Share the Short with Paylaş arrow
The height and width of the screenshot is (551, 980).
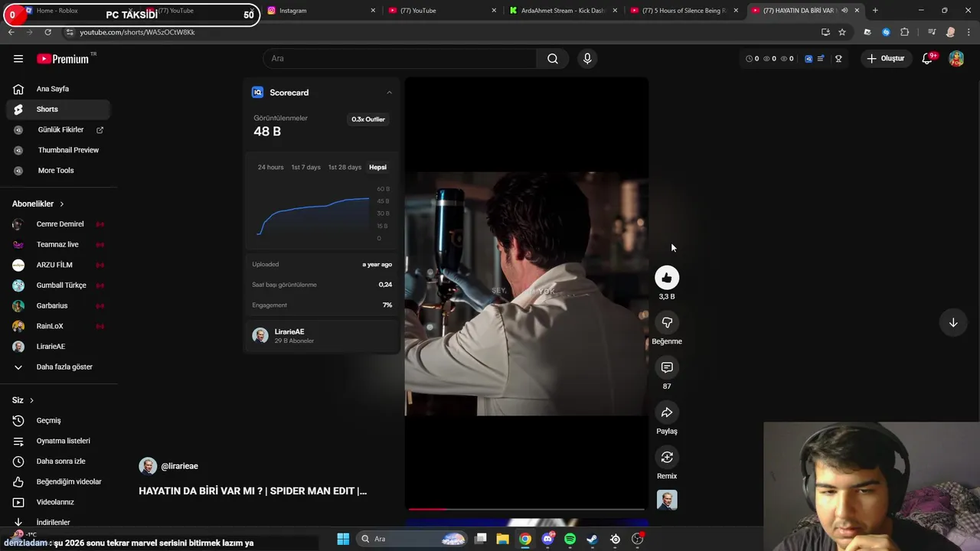coord(667,412)
